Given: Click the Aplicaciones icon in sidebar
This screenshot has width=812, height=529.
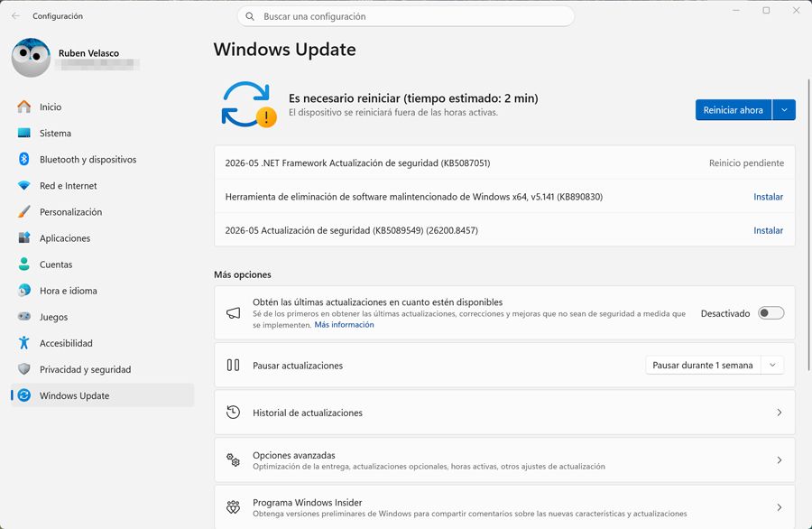Looking at the screenshot, I should 23,237.
